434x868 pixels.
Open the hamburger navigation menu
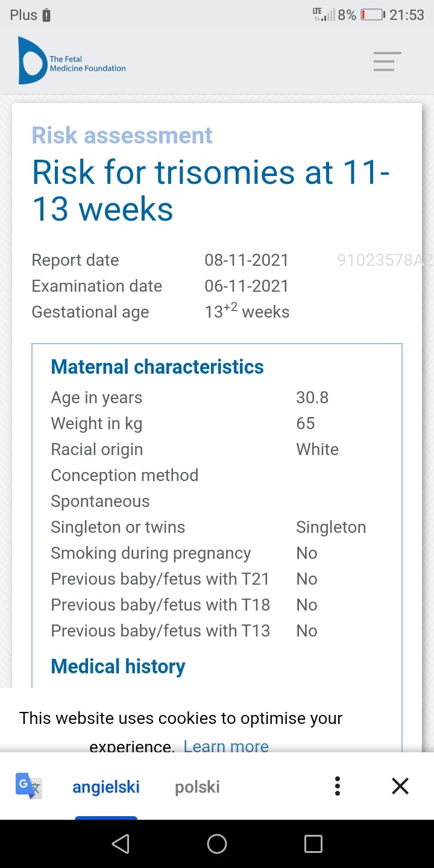tap(387, 61)
